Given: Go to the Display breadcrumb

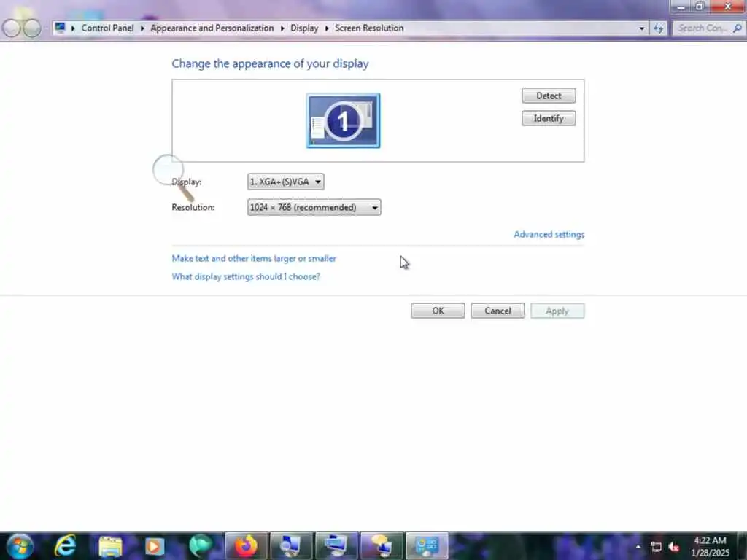Looking at the screenshot, I should [304, 28].
